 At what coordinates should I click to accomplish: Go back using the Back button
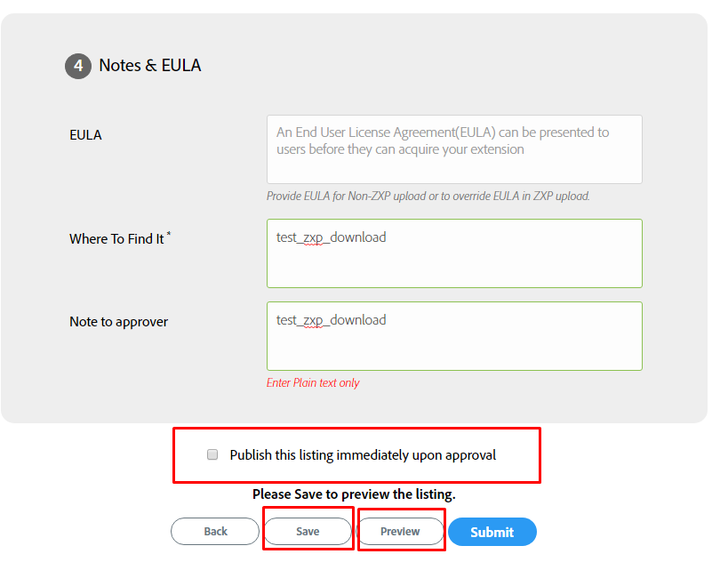(215, 531)
